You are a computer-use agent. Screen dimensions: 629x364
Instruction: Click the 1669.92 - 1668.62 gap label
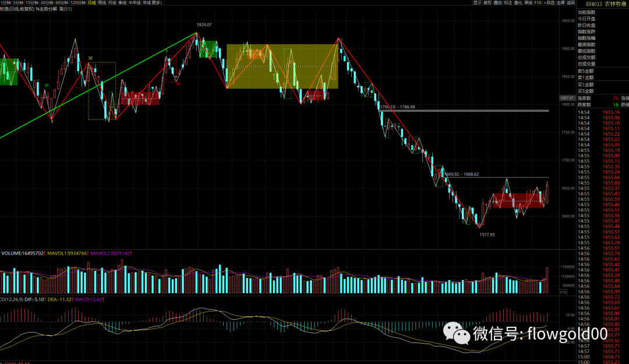click(x=461, y=174)
